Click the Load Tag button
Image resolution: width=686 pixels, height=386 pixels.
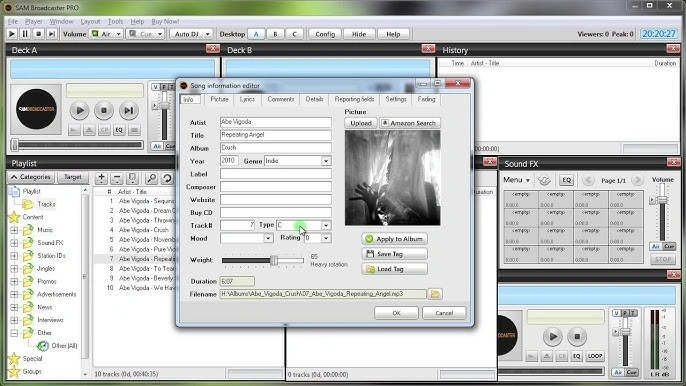tap(395, 269)
